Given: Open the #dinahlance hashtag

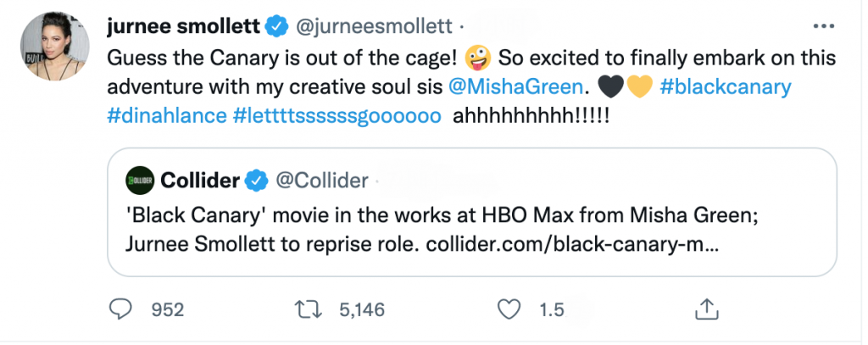Looking at the screenshot, I should [x=164, y=115].
